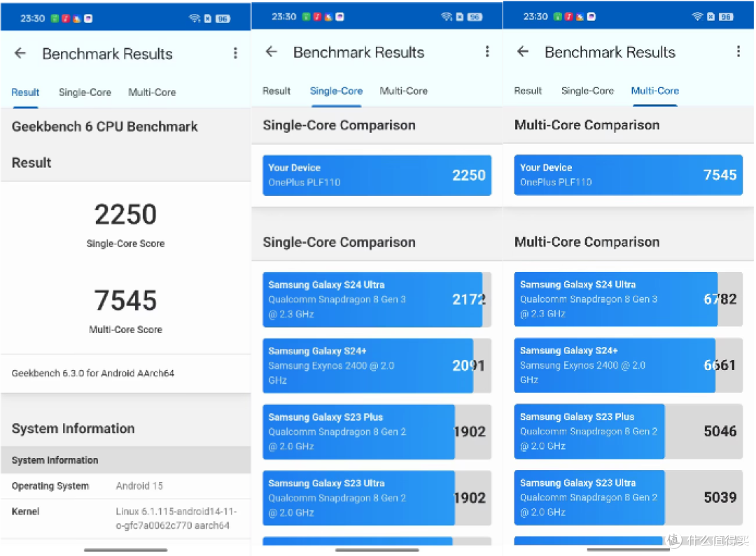The width and height of the screenshot is (756, 556).
Task: Tap back arrow on right Multi-Core screen
Action: coord(523,52)
